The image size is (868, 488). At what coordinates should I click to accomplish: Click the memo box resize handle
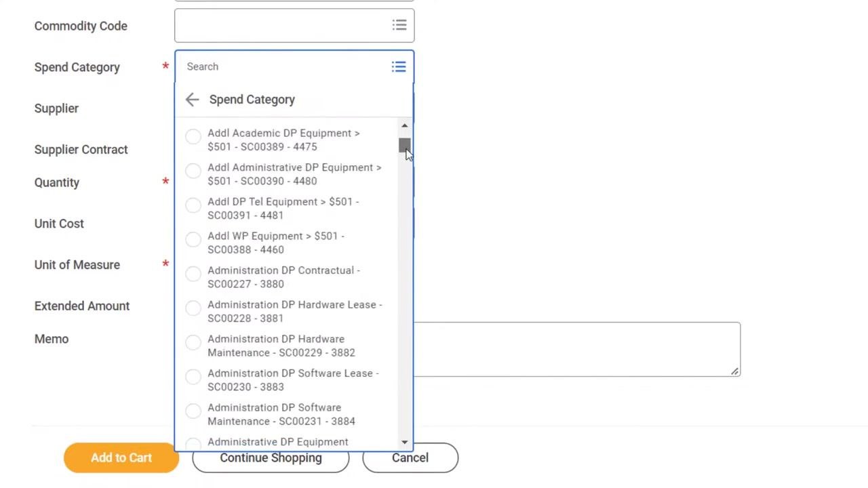click(x=734, y=371)
